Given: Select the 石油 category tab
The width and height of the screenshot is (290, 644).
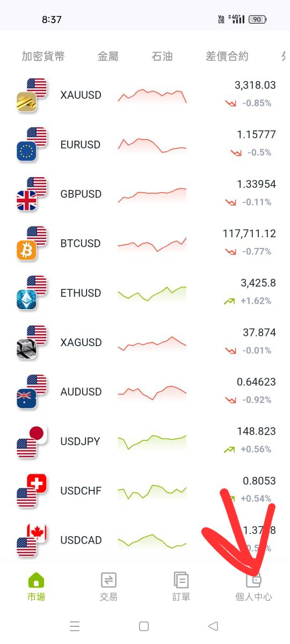Looking at the screenshot, I should tap(162, 56).
